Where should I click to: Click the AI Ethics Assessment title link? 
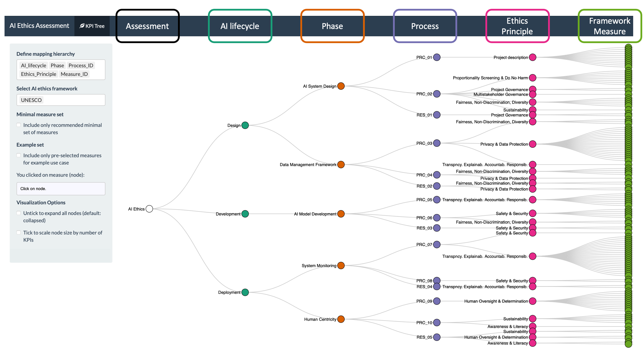click(x=39, y=26)
